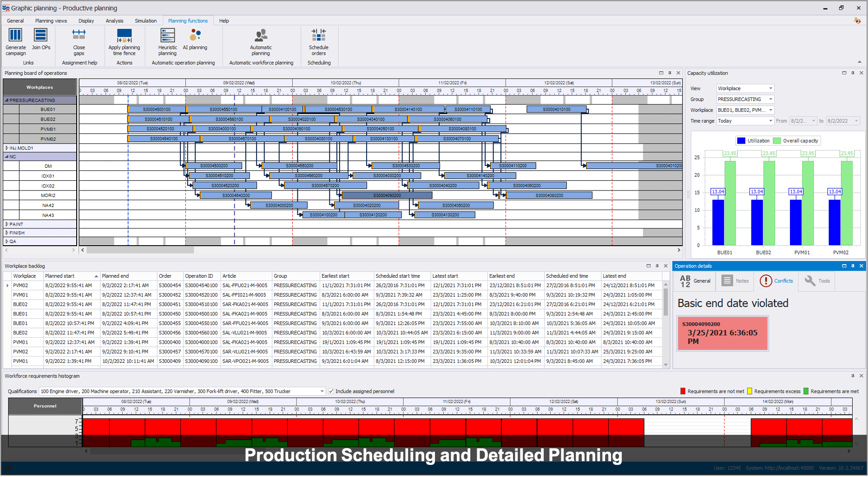Start Automatic planning for workforce
The width and height of the screenshot is (868, 477).
click(x=261, y=36)
